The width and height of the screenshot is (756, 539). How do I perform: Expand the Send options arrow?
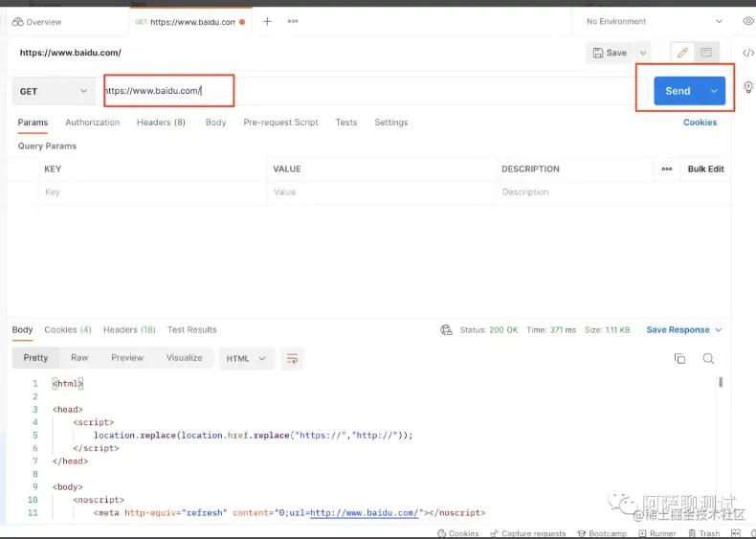(x=714, y=91)
